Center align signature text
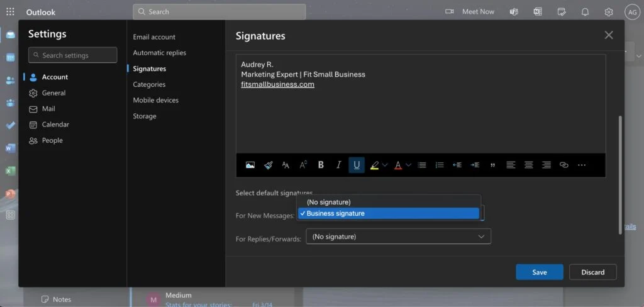This screenshot has width=644, height=307. 528,165
